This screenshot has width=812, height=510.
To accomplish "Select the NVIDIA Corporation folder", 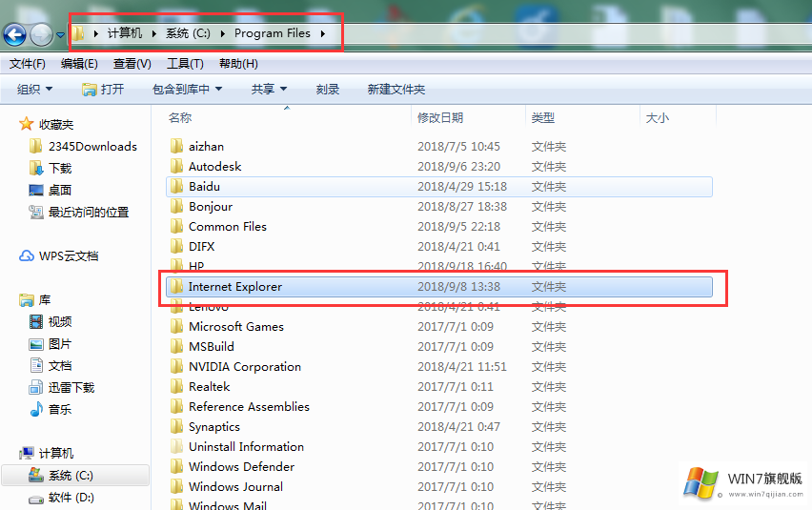I will pos(245,367).
